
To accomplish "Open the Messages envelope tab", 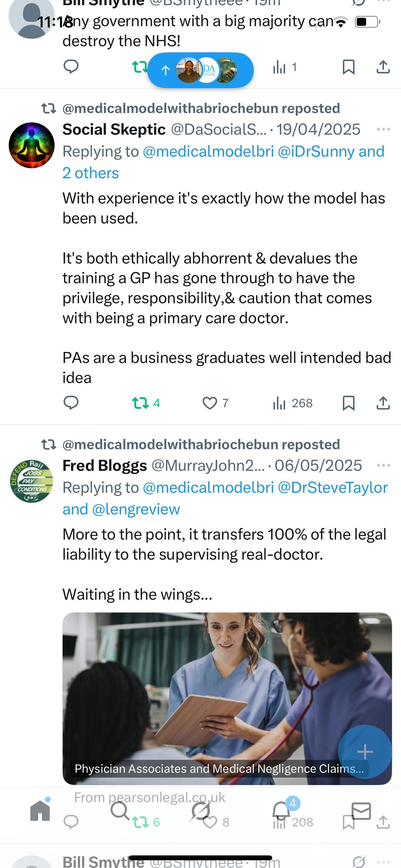I will pyautogui.click(x=361, y=811).
